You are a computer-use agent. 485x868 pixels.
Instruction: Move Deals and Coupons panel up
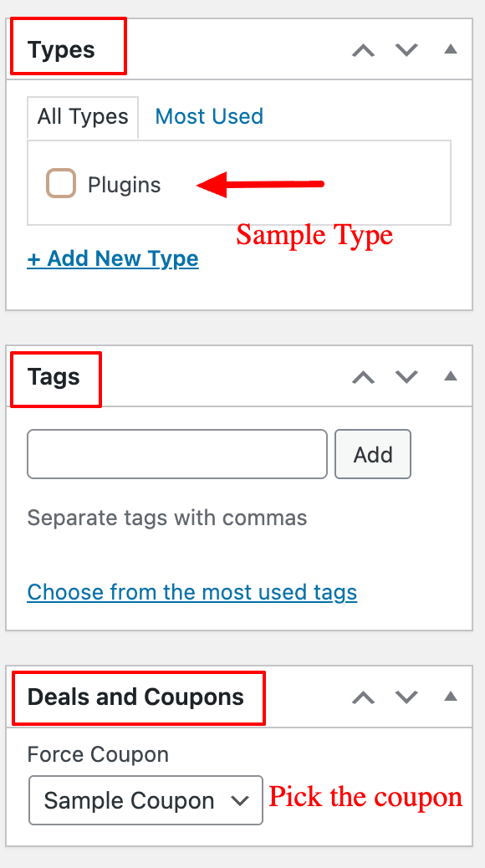click(x=363, y=697)
